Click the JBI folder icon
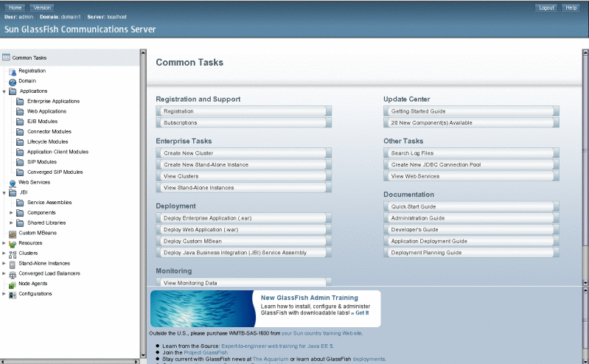 (x=13, y=193)
